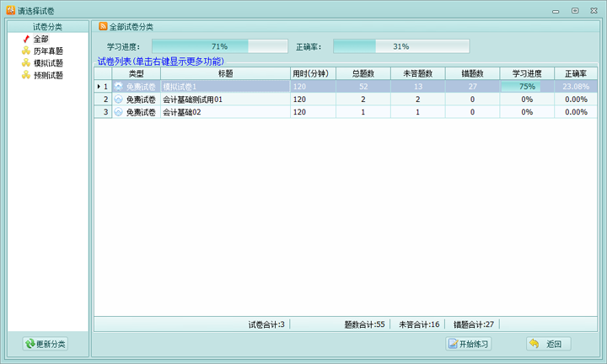Click the RSS icon beside 全部试卷分类
Screen dimensions: 607x364
pyautogui.click(x=103, y=27)
